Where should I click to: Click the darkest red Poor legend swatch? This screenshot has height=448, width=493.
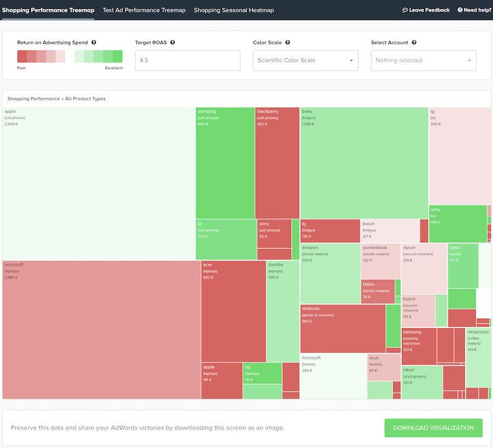[22, 57]
